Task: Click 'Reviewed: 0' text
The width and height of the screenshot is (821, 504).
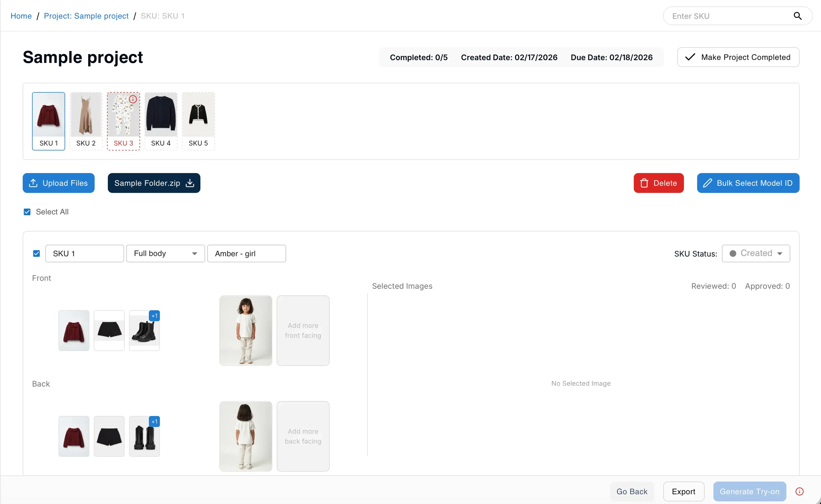Action: (713, 286)
